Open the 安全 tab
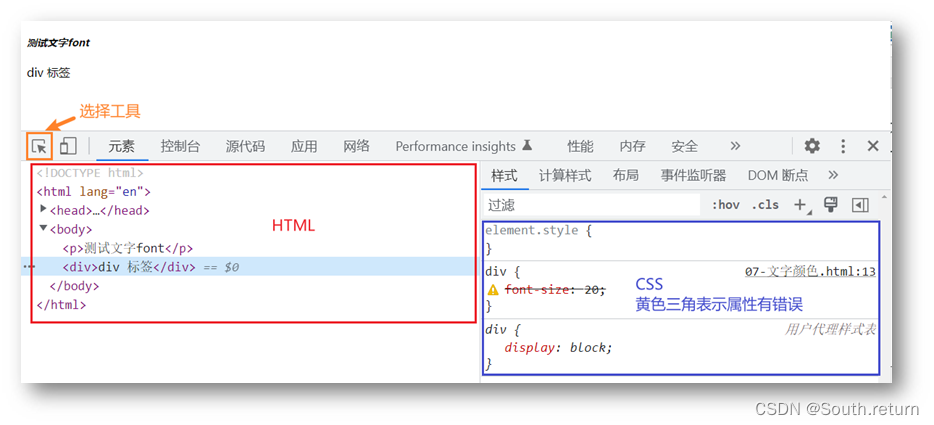 coord(684,147)
